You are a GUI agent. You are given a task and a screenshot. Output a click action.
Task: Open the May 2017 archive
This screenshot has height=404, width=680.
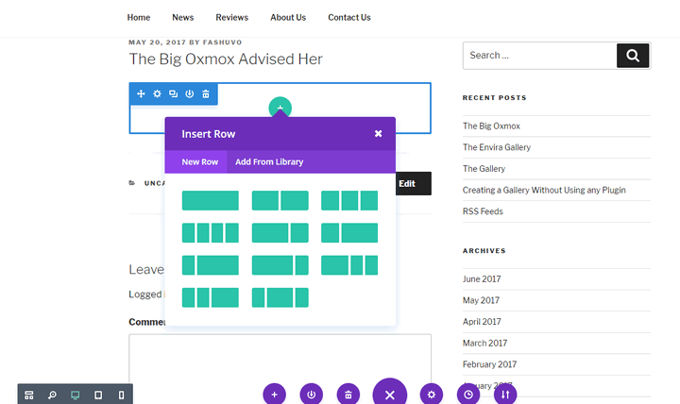(x=481, y=300)
